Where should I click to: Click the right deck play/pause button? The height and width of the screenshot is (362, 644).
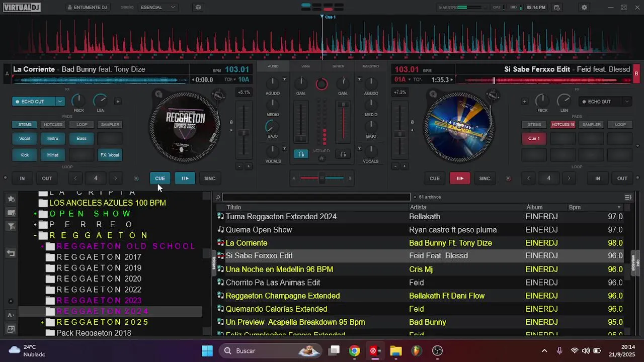(x=460, y=178)
